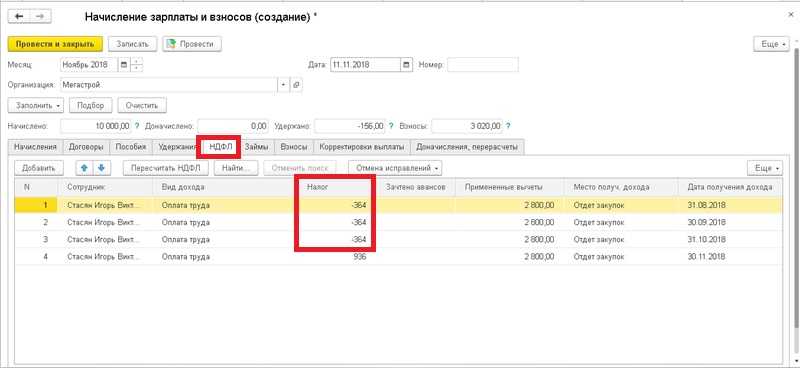Open the Организация link icon
Viewport: 800px width, 368px height.
[x=296, y=85]
